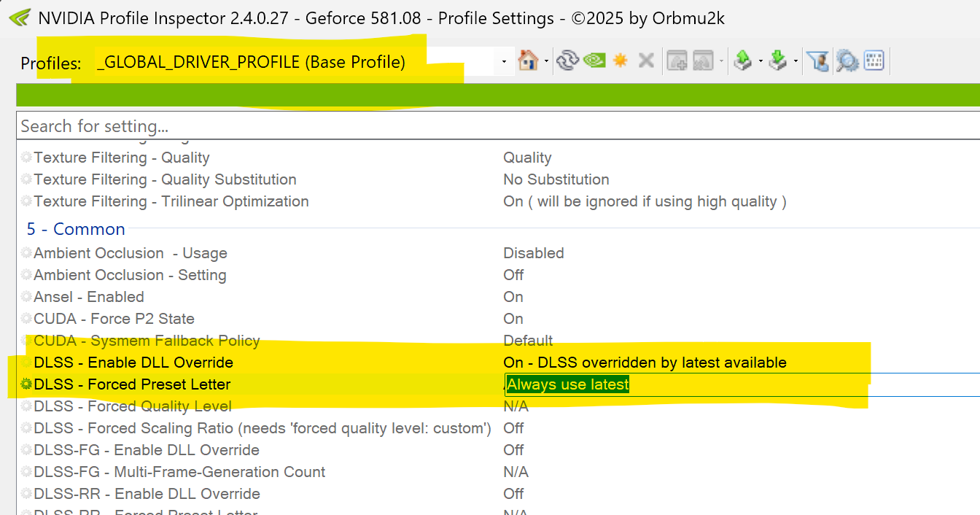Open the arrow menu beside the Remove application icon
Screen dimensions: 980x515
(x=722, y=62)
